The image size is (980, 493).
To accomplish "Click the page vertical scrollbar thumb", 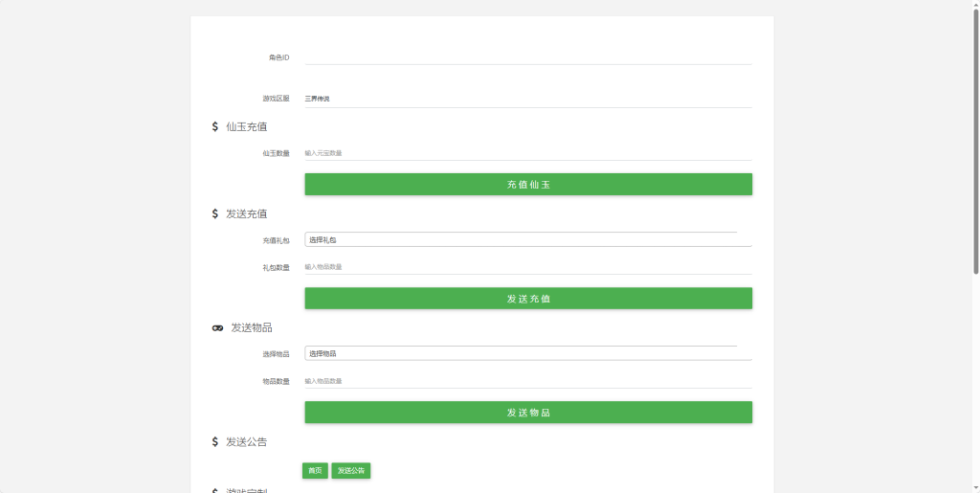I will click(x=975, y=141).
